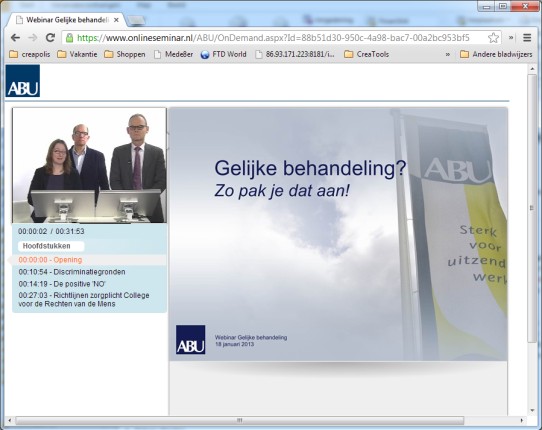This screenshot has width=542, height=430.
Task: Open the creapolis bookmark folder
Action: (30, 54)
